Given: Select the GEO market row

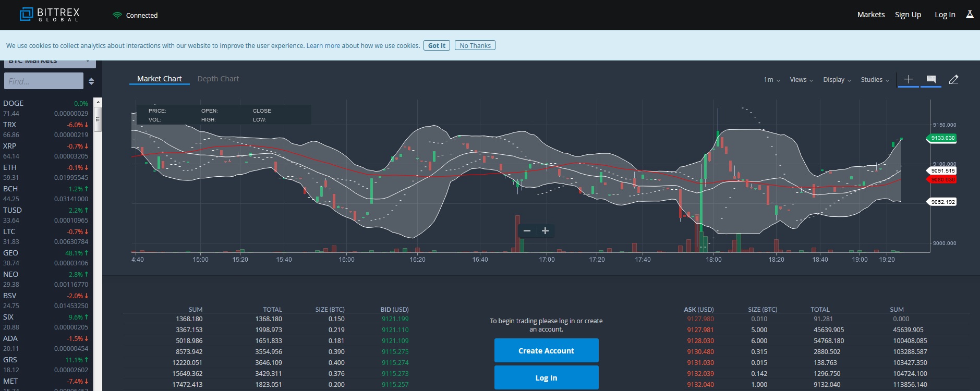Looking at the screenshot, I should (46, 258).
